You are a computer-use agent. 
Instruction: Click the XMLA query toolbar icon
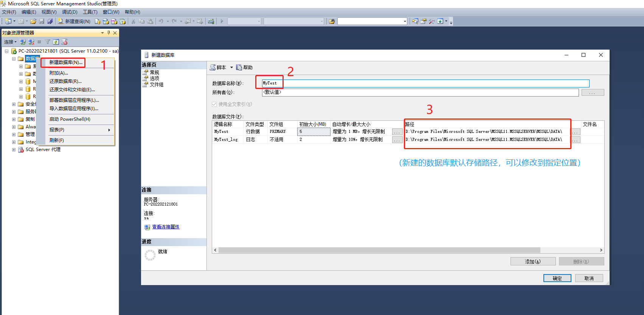122,21
